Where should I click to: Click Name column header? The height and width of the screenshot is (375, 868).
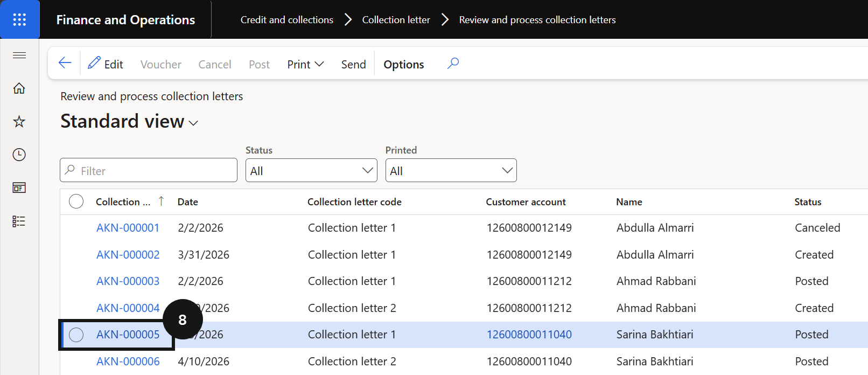click(x=629, y=202)
